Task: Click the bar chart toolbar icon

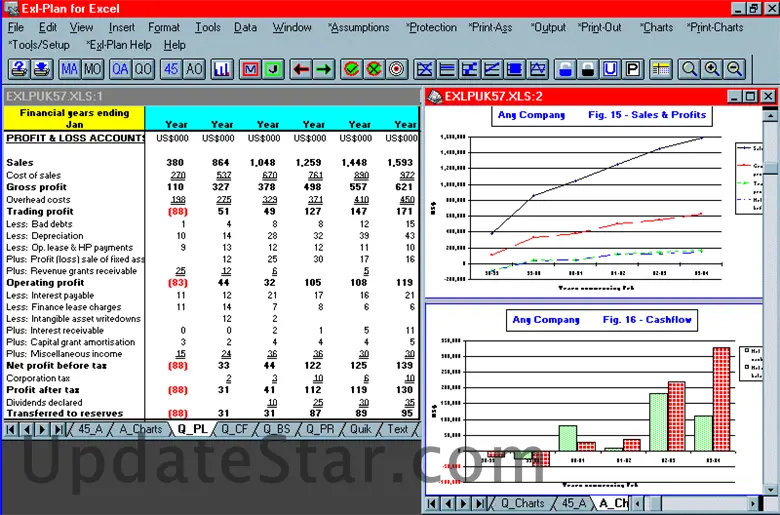Action: pos(222,69)
